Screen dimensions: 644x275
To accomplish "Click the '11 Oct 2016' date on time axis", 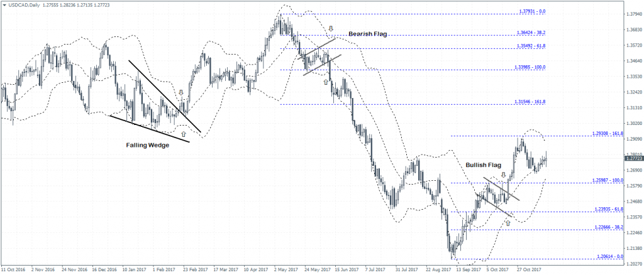I will tap(13, 270).
